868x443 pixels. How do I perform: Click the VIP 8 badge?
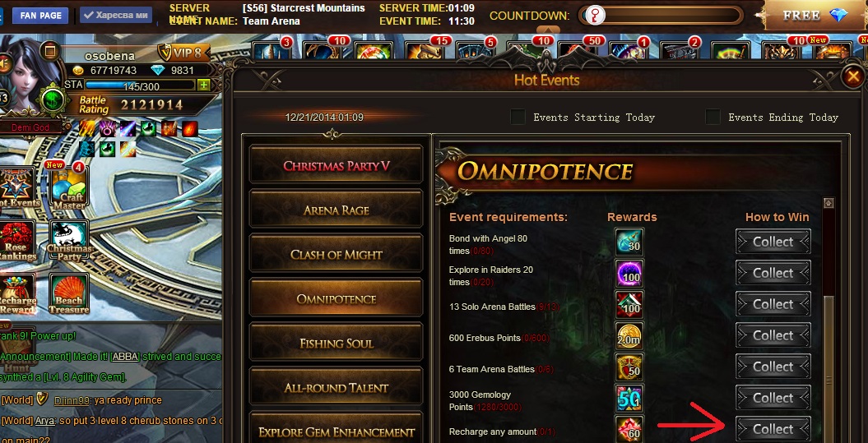(183, 53)
